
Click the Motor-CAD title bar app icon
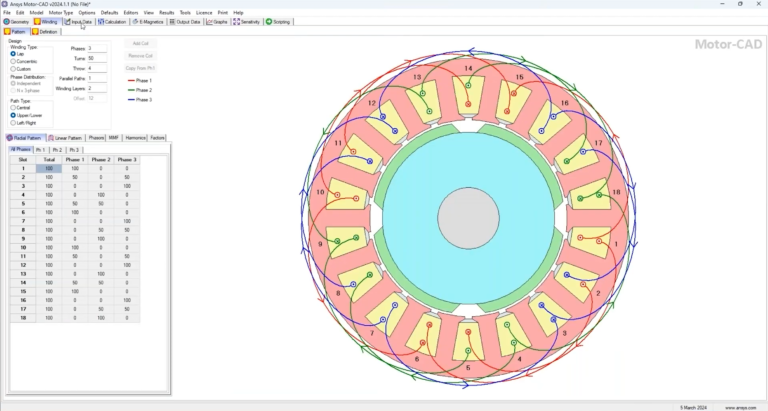(4, 4)
